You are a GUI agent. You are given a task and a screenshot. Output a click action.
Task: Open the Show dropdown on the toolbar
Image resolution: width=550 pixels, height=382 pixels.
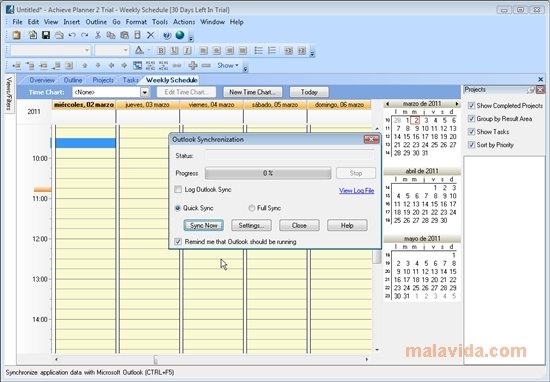click(x=228, y=65)
